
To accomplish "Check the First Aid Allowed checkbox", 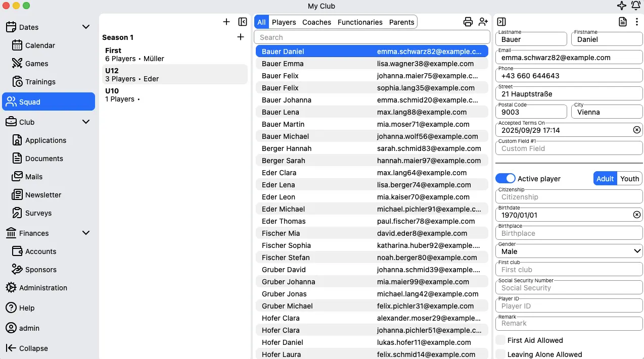I will (500, 340).
